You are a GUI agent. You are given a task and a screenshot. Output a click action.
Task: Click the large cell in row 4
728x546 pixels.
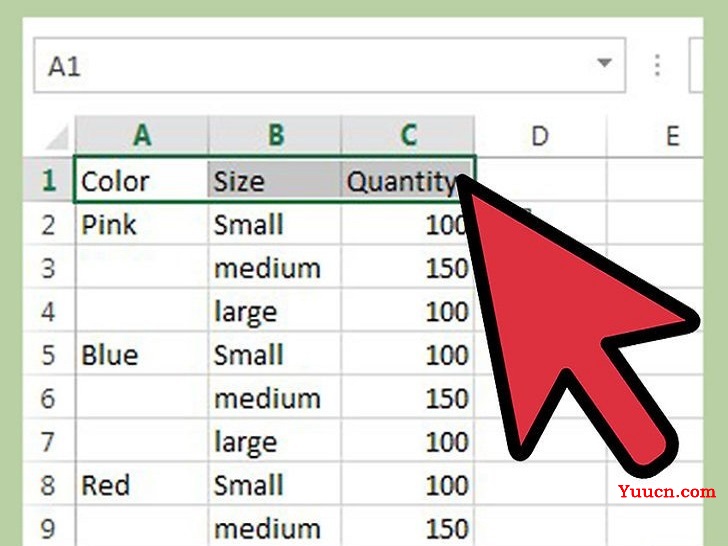coord(274,311)
